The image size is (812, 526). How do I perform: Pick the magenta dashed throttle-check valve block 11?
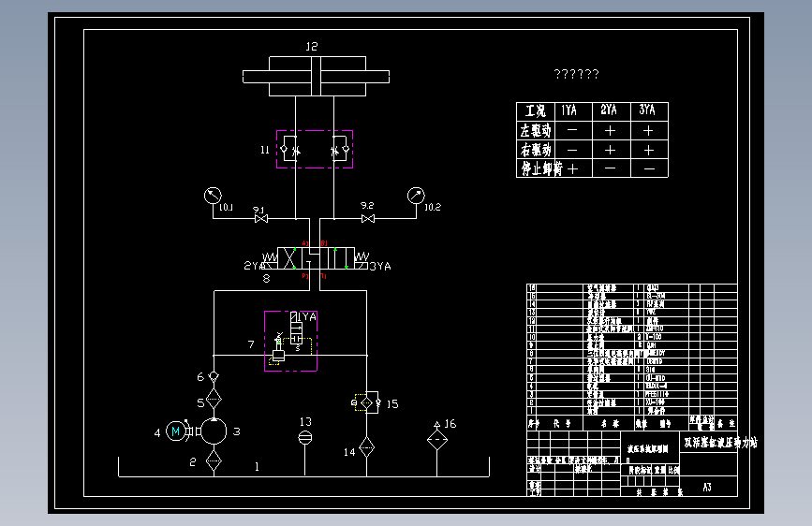click(315, 149)
